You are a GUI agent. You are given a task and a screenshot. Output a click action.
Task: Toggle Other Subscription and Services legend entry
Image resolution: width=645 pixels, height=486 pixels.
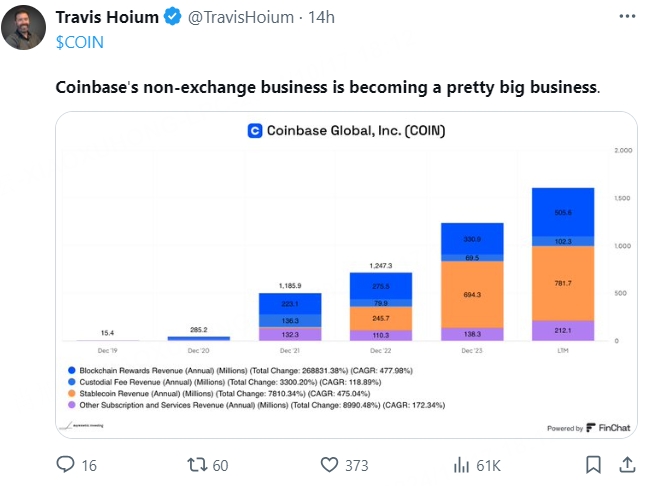pos(256,405)
